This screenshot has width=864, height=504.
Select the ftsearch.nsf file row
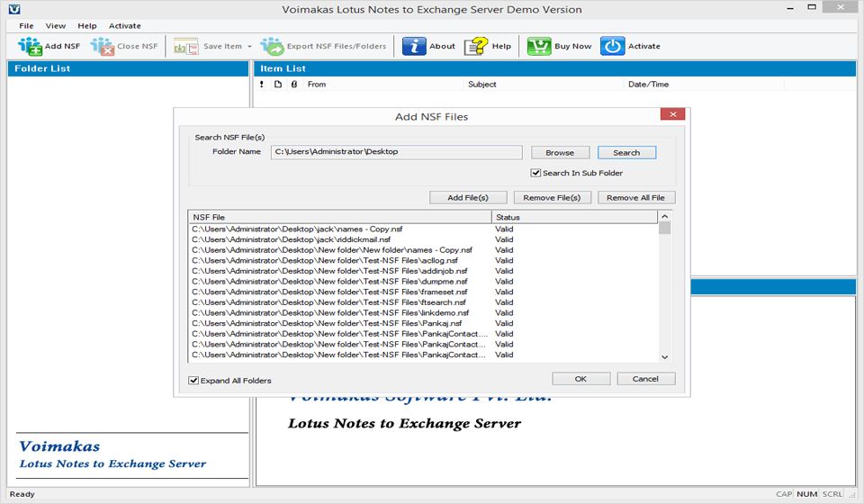coord(423,301)
